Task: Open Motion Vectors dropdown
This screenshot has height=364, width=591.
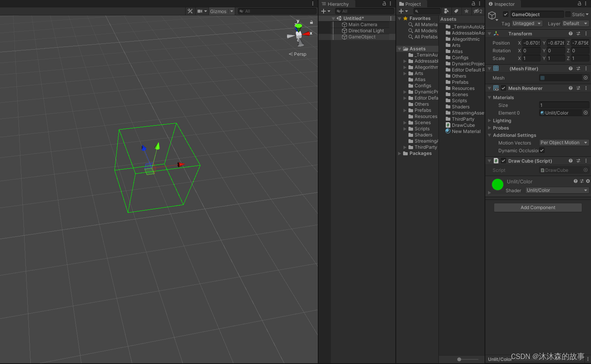Action: point(564,143)
